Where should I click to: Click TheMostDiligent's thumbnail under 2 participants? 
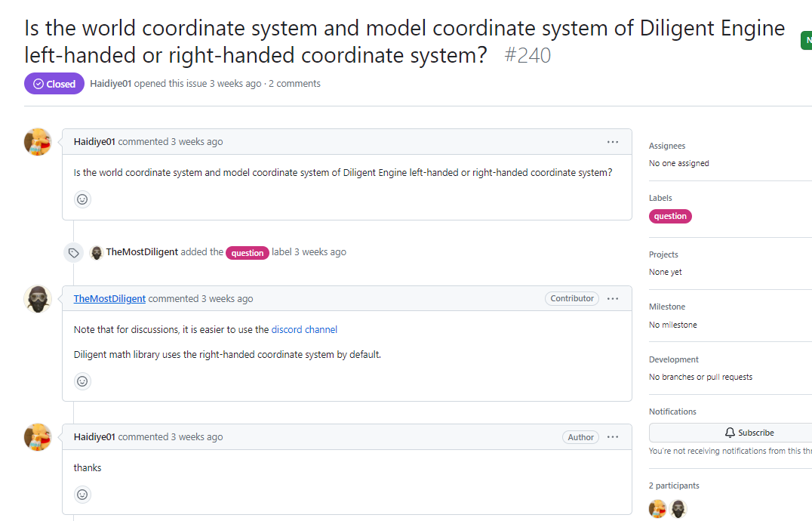[678, 508]
